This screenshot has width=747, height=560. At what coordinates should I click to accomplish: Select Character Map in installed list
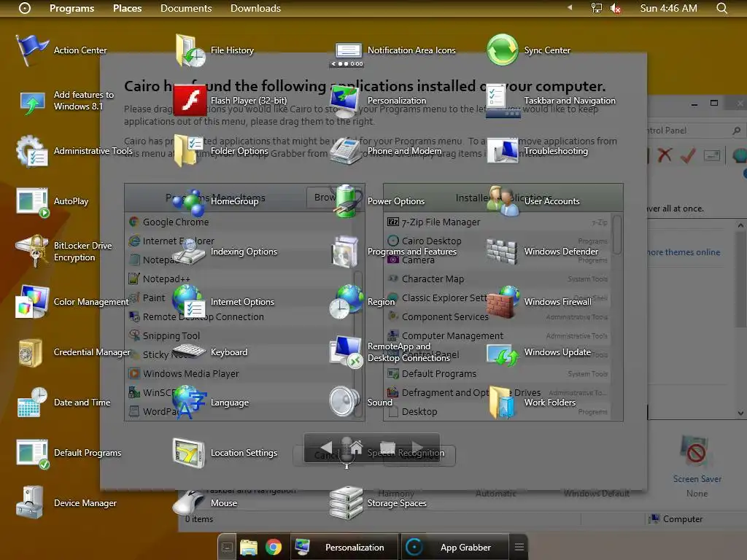point(497,279)
